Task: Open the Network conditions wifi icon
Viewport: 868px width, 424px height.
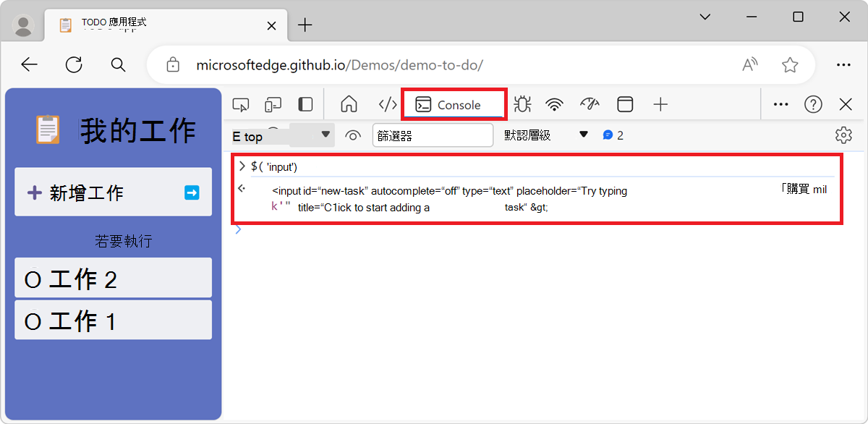Action: click(x=554, y=103)
